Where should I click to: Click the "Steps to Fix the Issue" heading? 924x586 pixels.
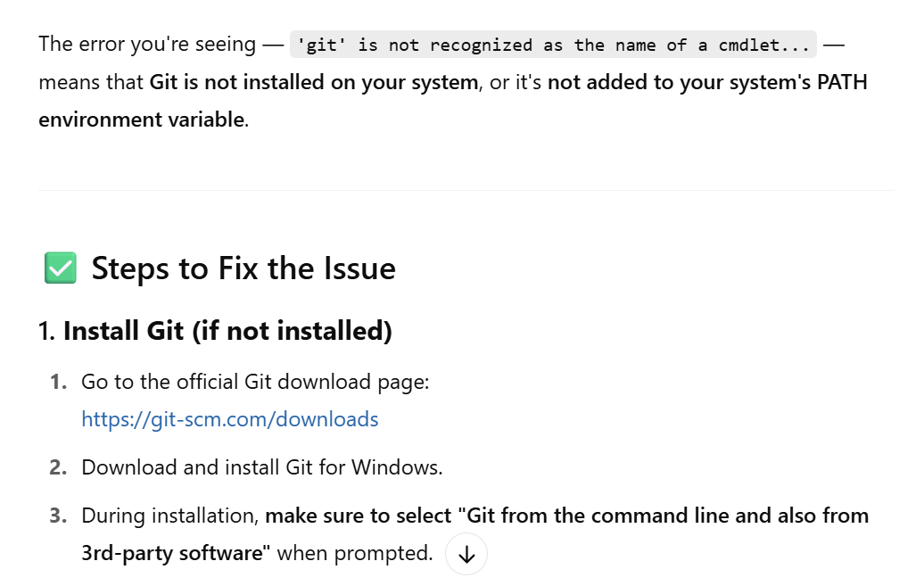tap(243, 268)
